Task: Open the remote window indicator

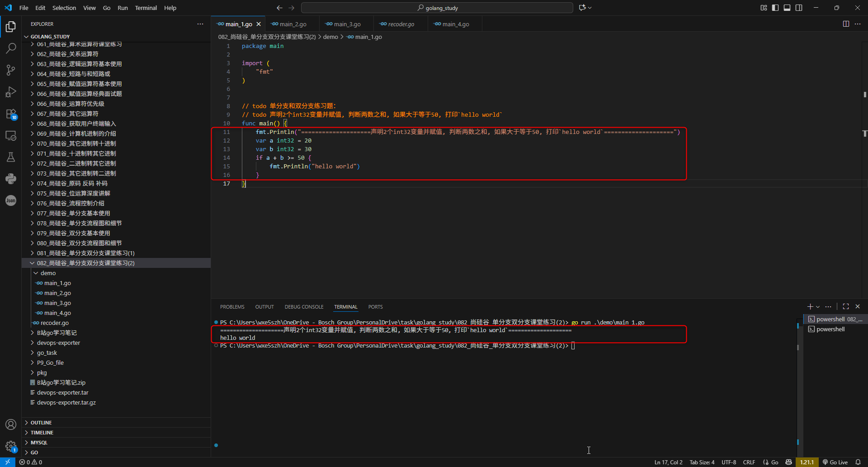Action: (8, 462)
